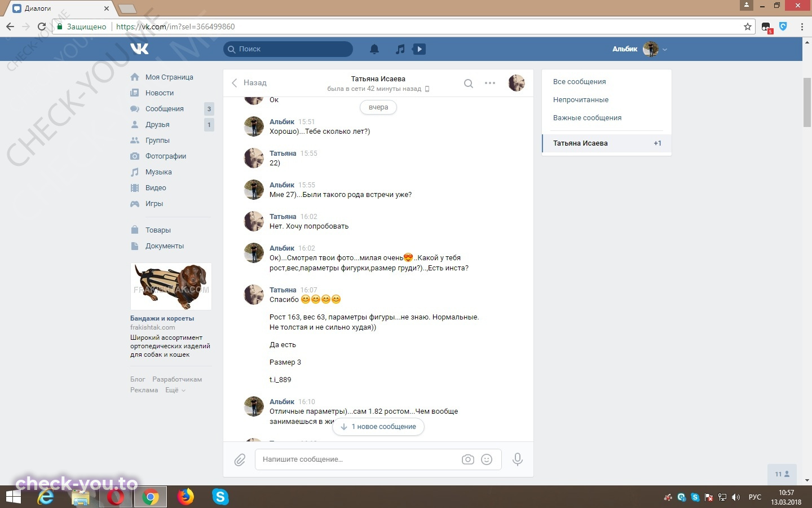Open Игры in sidebar
The width and height of the screenshot is (812, 508).
click(x=154, y=204)
